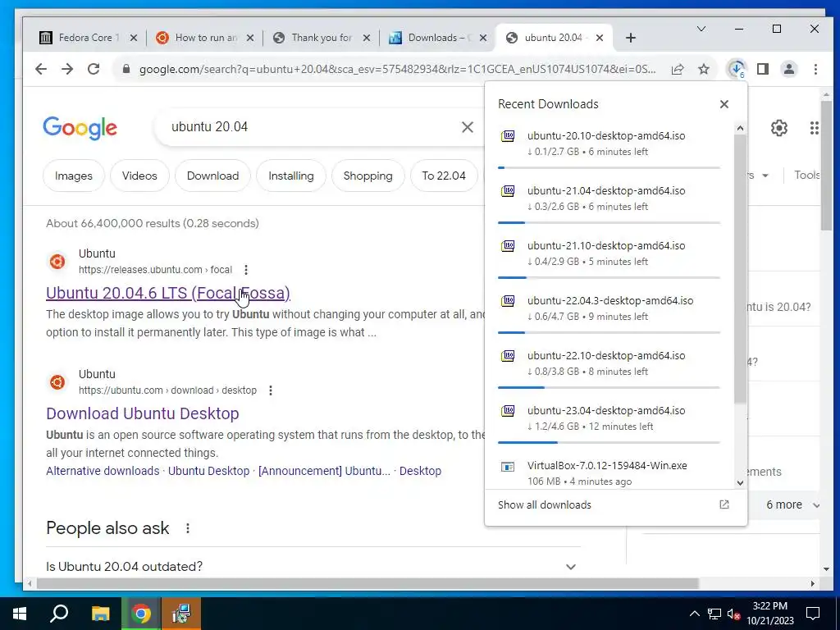840x630 pixels.
Task: Click the ubuntu-23.04 download progress bar
Action: [x=609, y=442]
